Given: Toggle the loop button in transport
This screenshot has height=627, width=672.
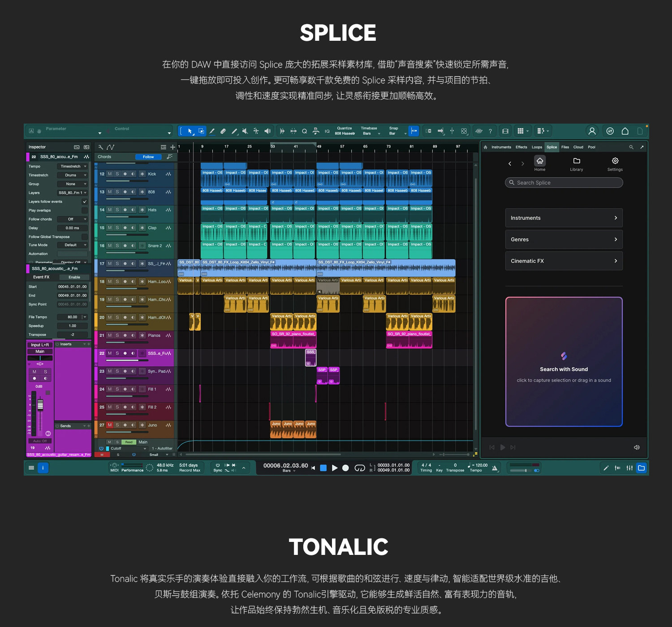Looking at the screenshot, I should pyautogui.click(x=360, y=468).
